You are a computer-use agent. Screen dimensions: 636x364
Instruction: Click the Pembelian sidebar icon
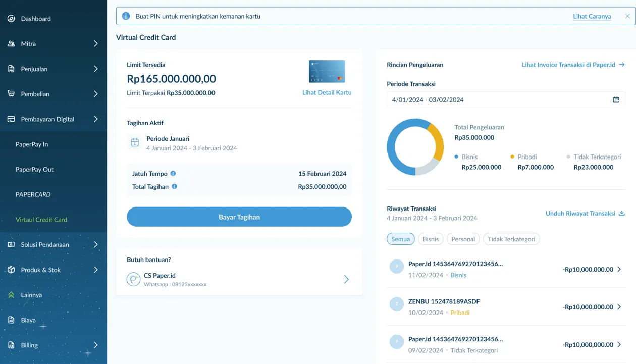(10, 94)
